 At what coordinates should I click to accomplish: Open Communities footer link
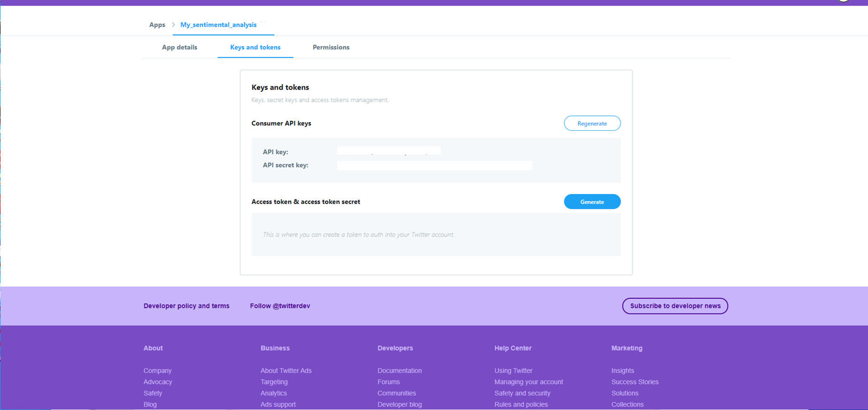click(396, 393)
